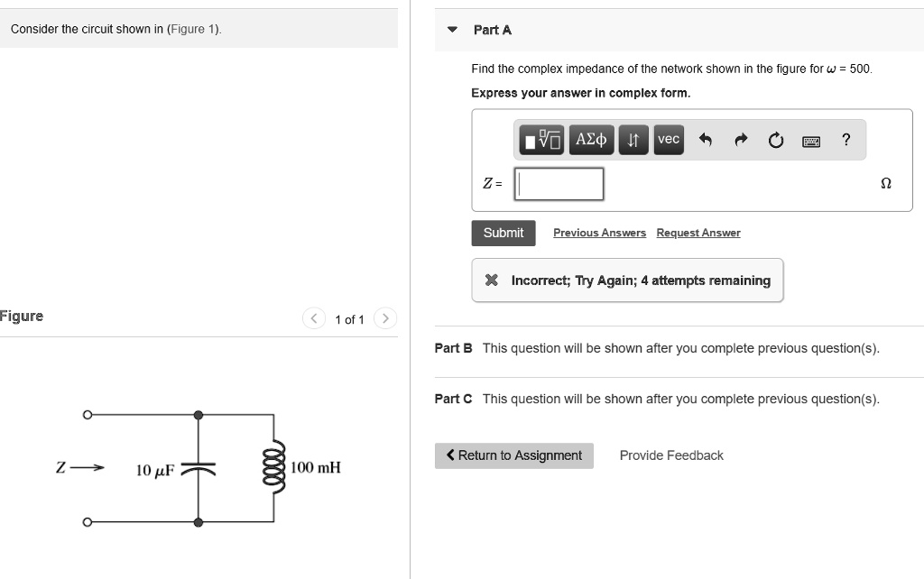Screen dimensions: 924x579
Task: Select the Part C section label
Action: tap(453, 399)
